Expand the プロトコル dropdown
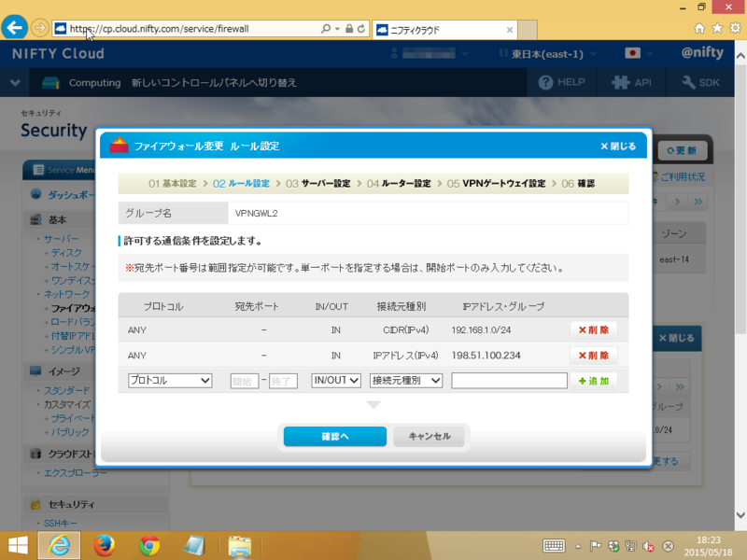The image size is (747, 560). pyautogui.click(x=170, y=381)
